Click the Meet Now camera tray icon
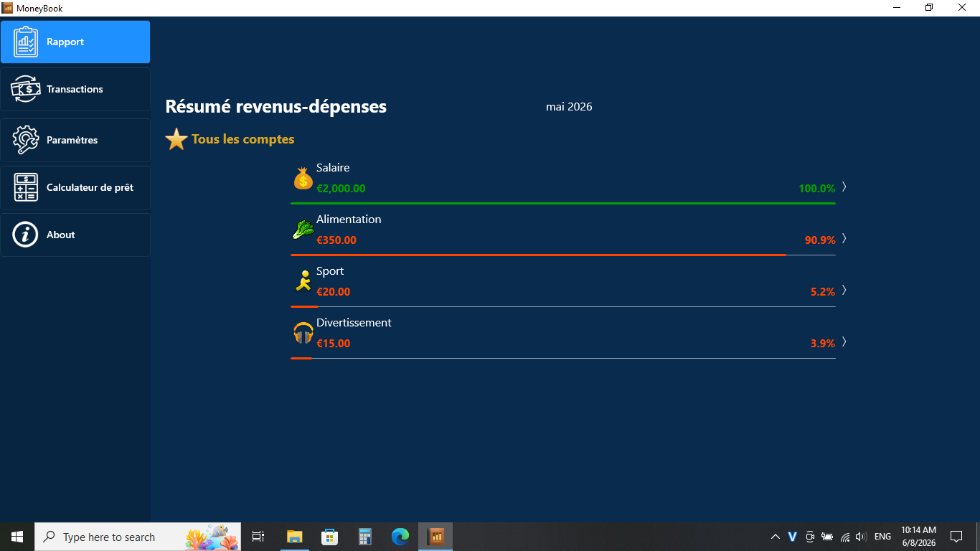 [810, 537]
